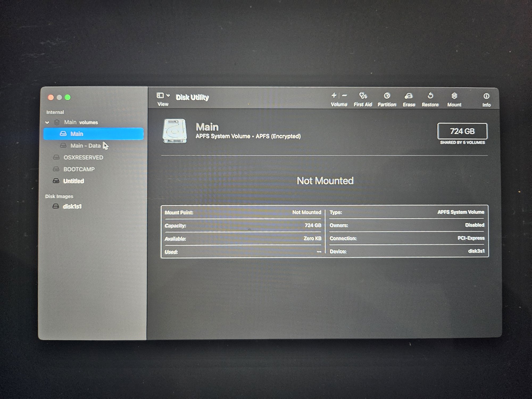The width and height of the screenshot is (532, 399).
Task: Open the Info inspector
Action: 486,96
